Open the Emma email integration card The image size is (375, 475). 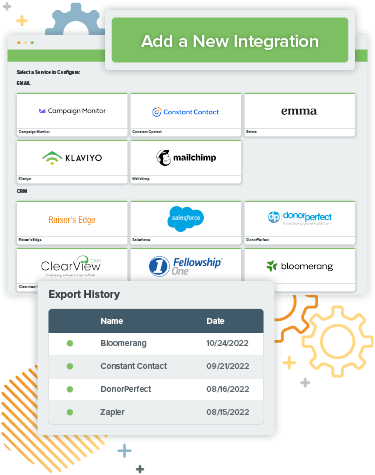[300, 115]
